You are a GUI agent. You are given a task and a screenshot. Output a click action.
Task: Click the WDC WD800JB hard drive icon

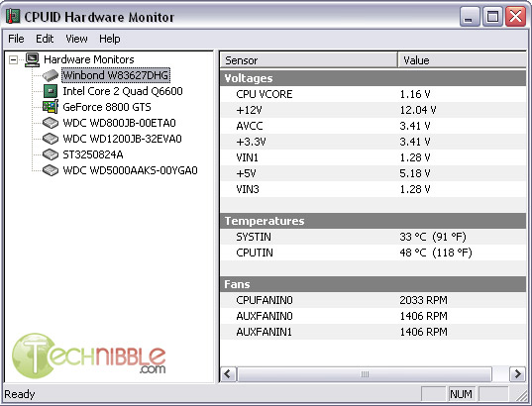point(51,123)
